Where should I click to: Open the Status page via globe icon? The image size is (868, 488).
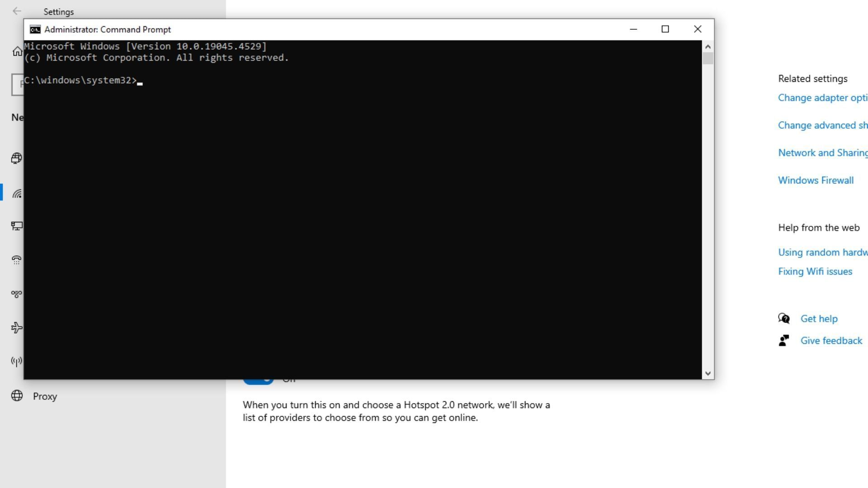coord(17,158)
